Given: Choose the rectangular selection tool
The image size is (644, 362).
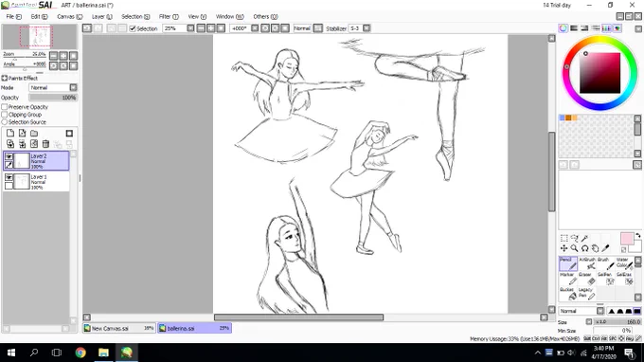Looking at the screenshot, I should [563, 238].
